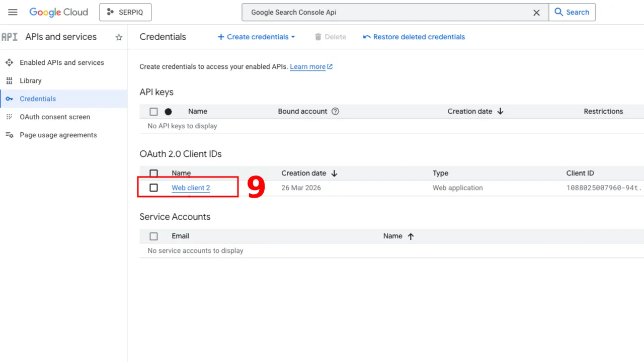Star the APIs and services page

(x=119, y=37)
